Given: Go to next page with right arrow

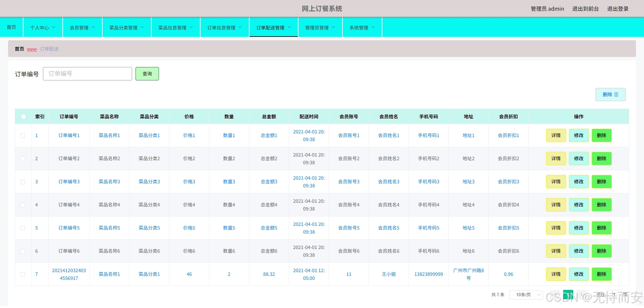Looking at the screenshot, I should point(582,295).
